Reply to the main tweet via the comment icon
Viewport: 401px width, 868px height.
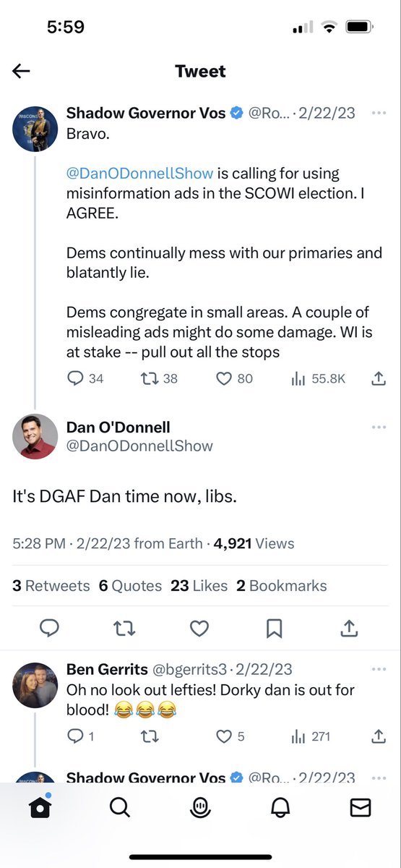coord(49,629)
